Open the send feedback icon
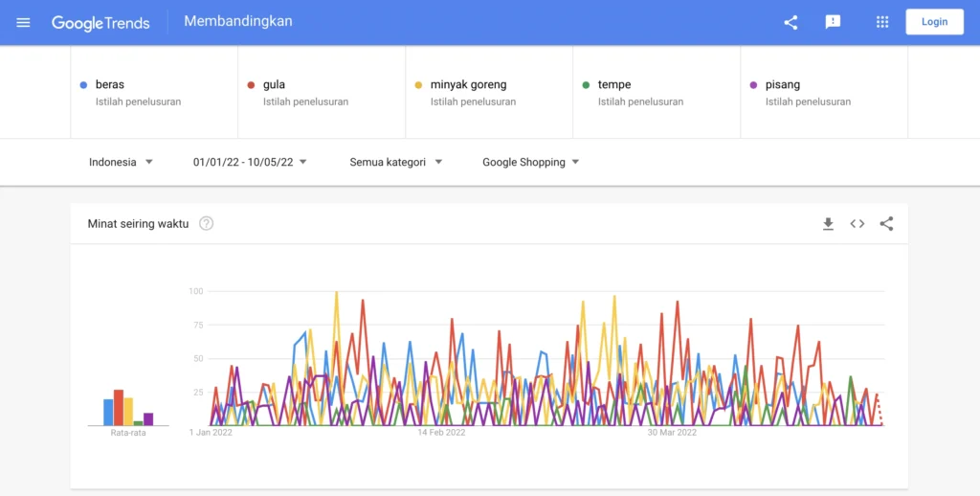 pyautogui.click(x=833, y=23)
